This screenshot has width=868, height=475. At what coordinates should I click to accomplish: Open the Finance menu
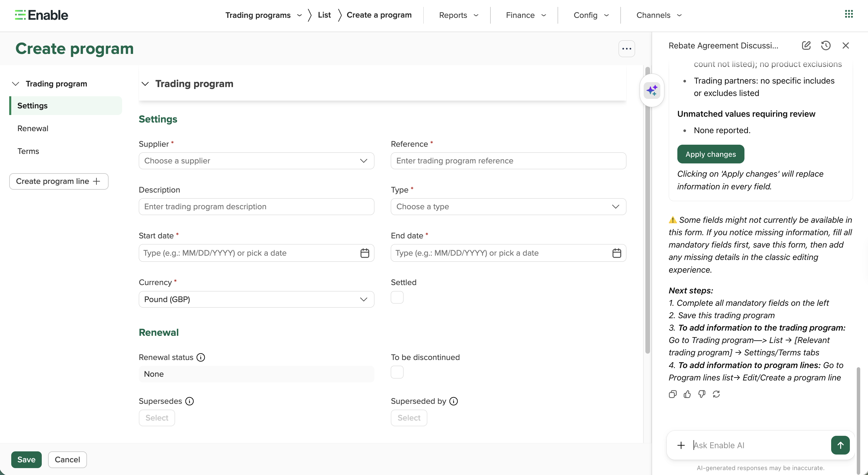pos(526,15)
